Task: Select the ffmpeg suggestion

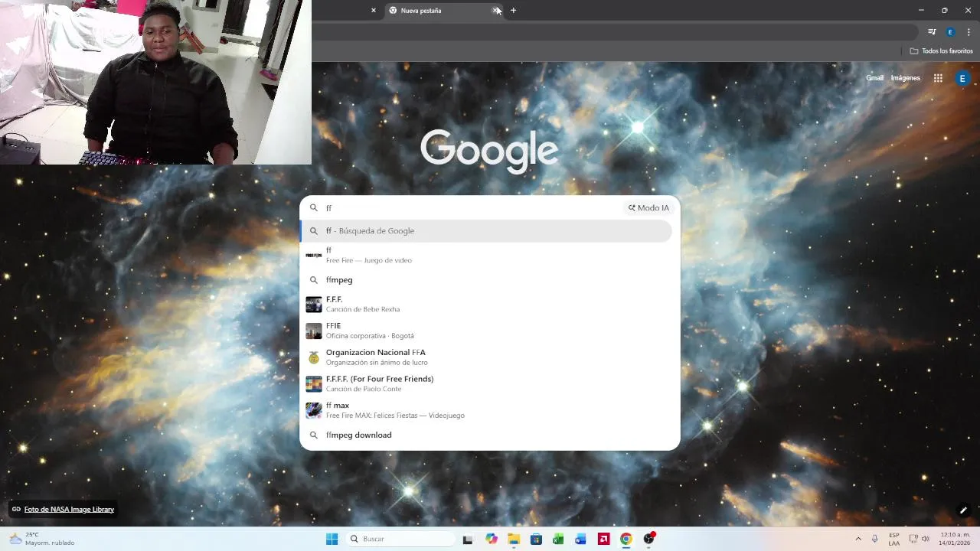Action: point(486,280)
